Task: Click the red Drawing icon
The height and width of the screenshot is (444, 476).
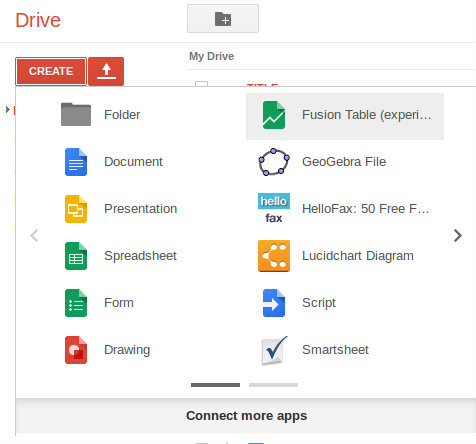Action: click(76, 350)
